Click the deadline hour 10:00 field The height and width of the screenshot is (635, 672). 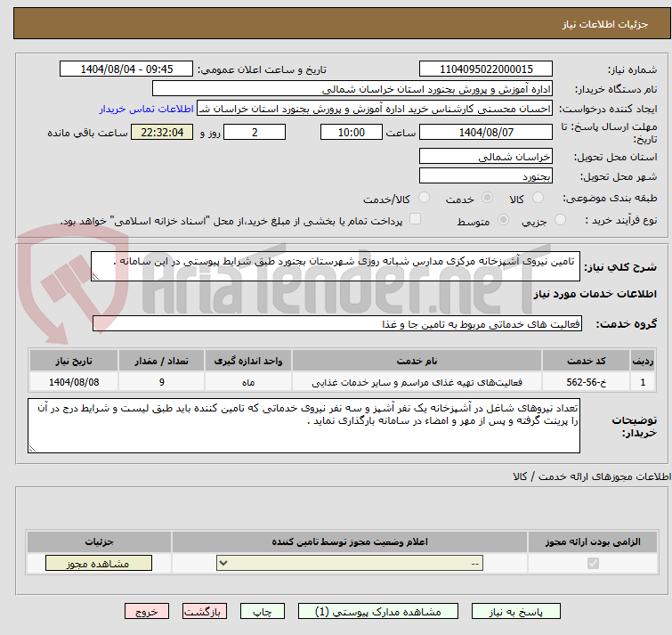(352, 132)
